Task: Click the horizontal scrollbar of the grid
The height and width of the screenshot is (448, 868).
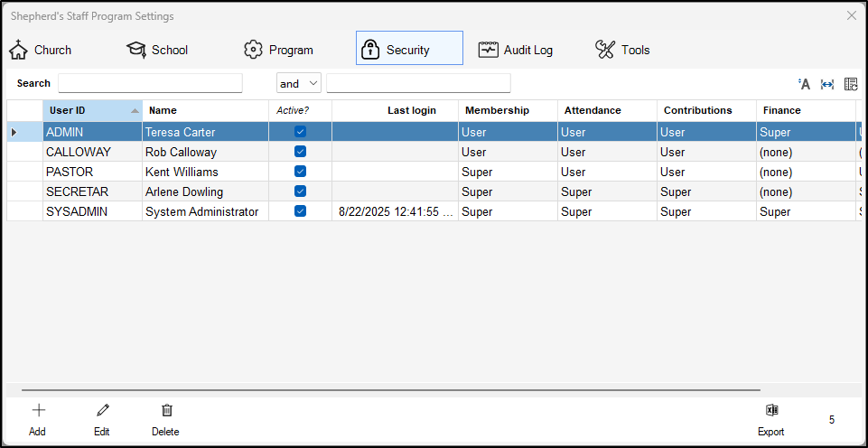Action: point(391,390)
